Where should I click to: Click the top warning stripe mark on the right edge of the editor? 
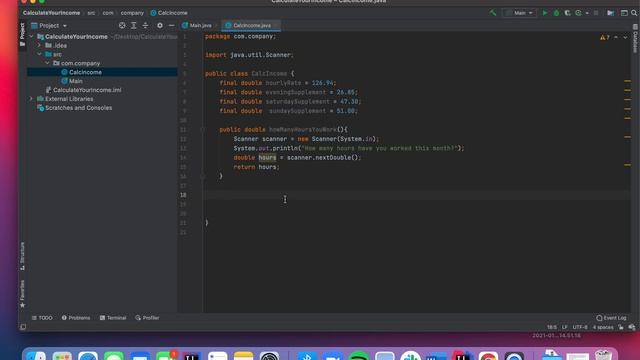[x=627, y=81]
